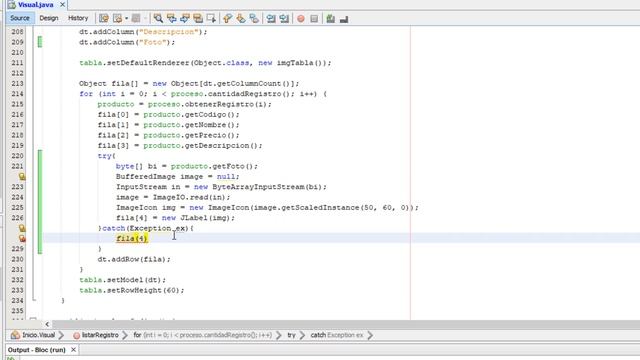Select the for loop breadcrumb item
The height and width of the screenshot is (360, 640).
202,335
